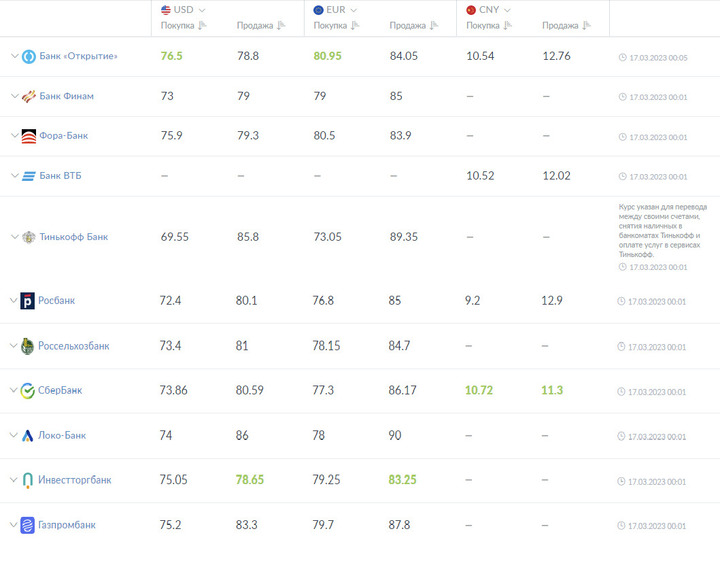Select SberBank's green 11.3 CNY sell rate
720x561 pixels.
point(552,390)
